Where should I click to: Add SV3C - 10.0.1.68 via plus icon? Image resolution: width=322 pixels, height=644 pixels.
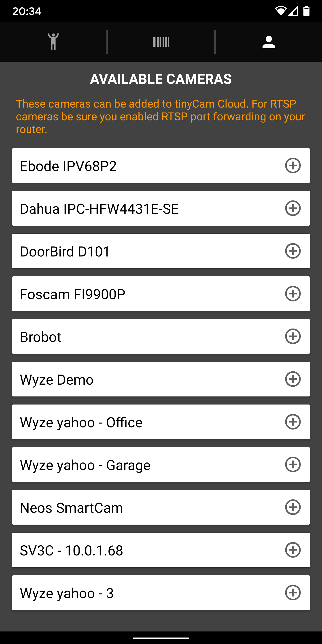click(293, 550)
